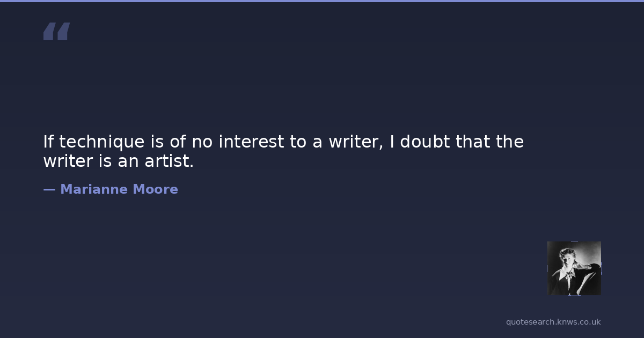
Task: Click the word "no" in the quote
Action: (202, 142)
